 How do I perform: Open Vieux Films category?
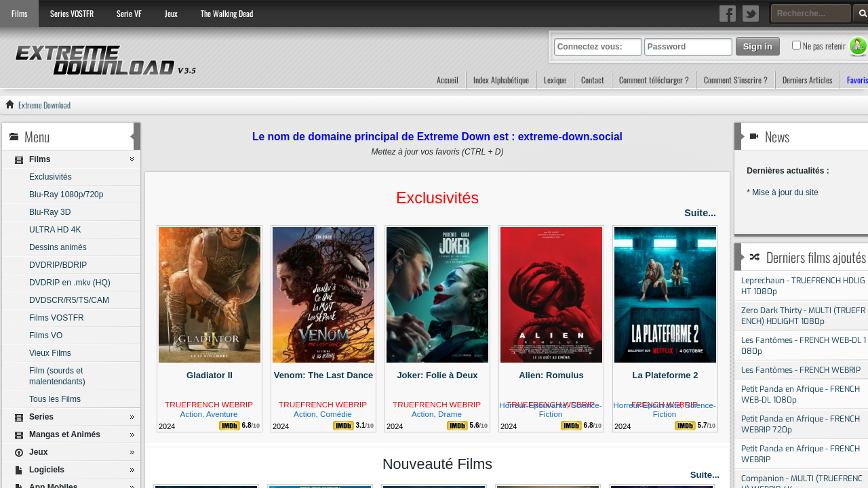click(50, 353)
